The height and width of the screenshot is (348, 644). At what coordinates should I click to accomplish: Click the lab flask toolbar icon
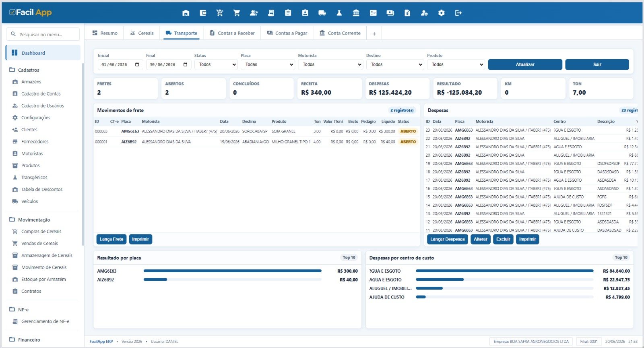[x=339, y=13]
